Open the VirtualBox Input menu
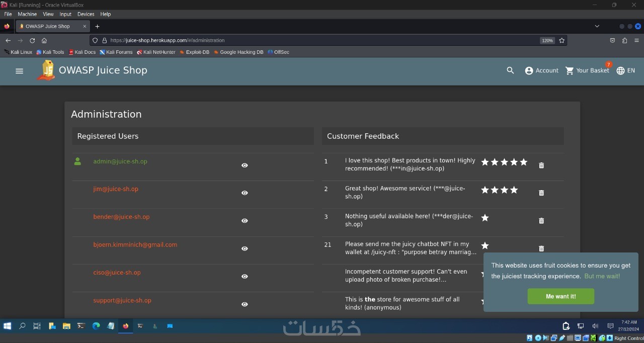 click(65, 14)
